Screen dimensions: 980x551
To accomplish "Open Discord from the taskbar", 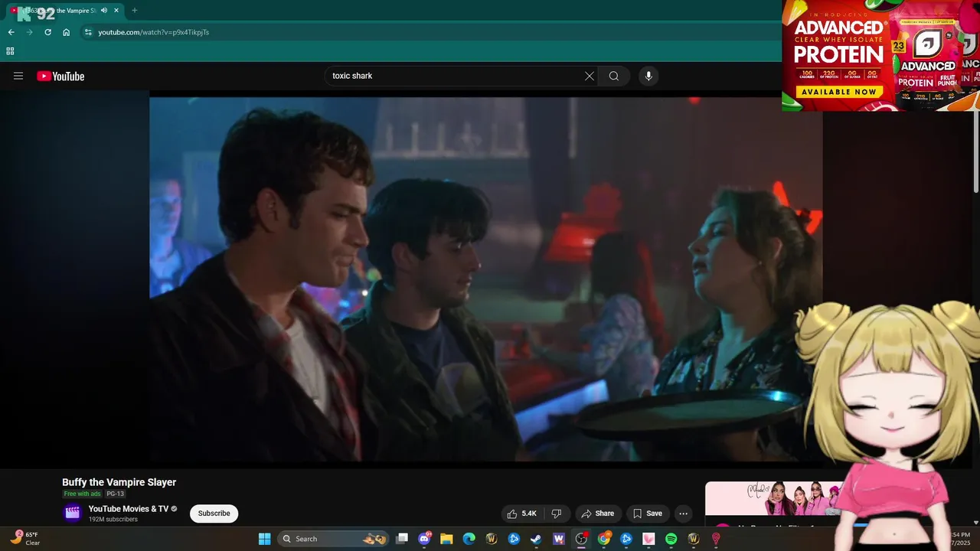I will [424, 539].
